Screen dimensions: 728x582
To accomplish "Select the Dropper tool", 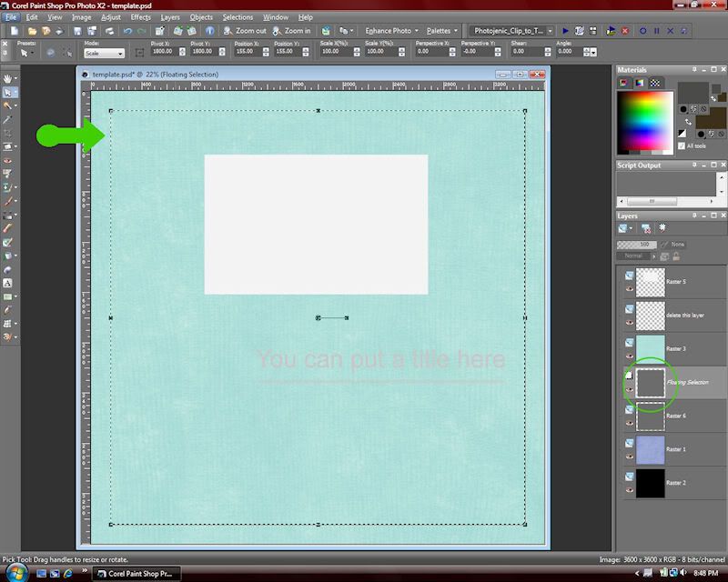I will (x=7, y=120).
